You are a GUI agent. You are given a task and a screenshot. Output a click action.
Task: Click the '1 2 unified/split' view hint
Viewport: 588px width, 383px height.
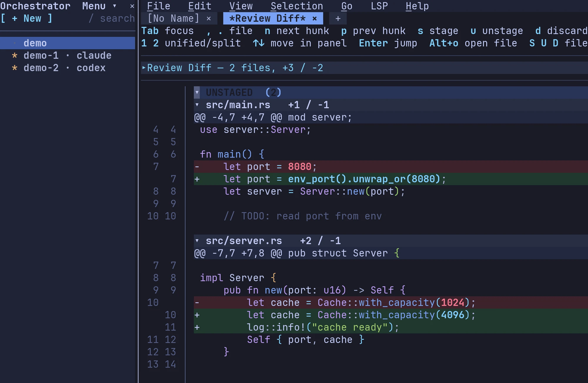tap(191, 43)
